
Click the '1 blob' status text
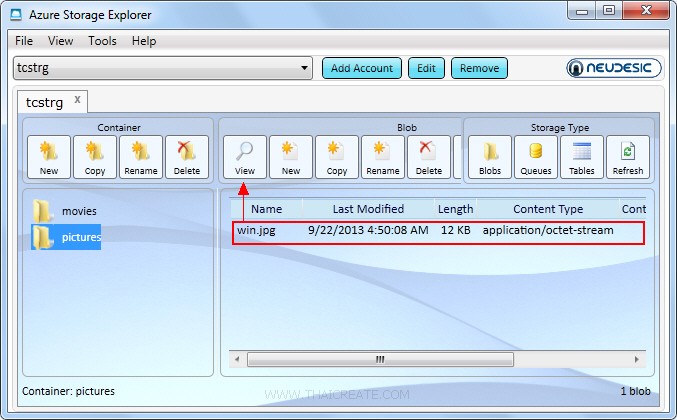[x=636, y=391]
